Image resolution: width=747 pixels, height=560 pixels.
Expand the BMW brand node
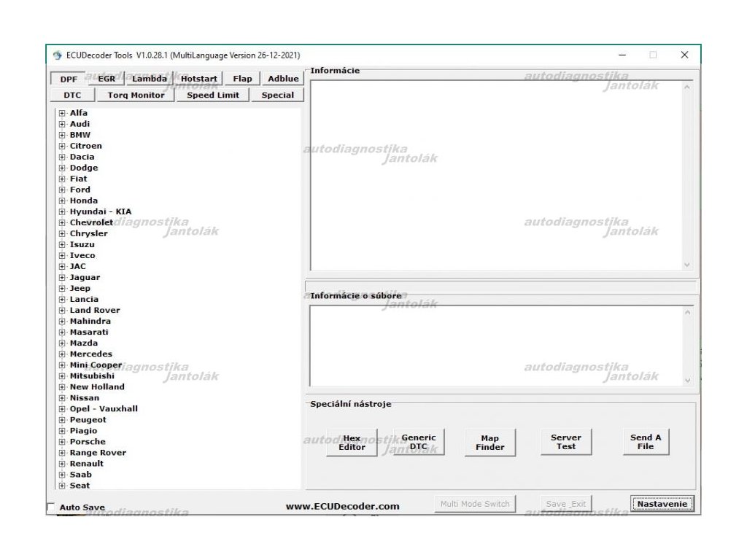tap(62, 135)
